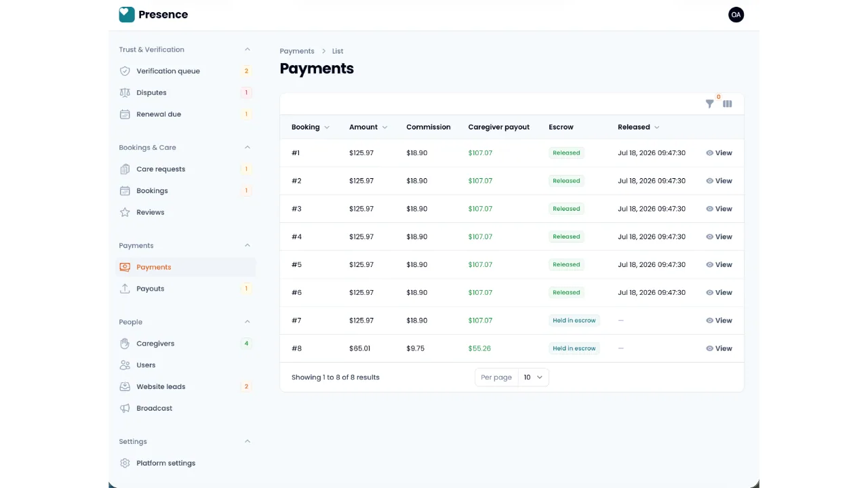Click the Disputes scales icon
Viewport: 868px width, 488px height.
(x=125, y=93)
